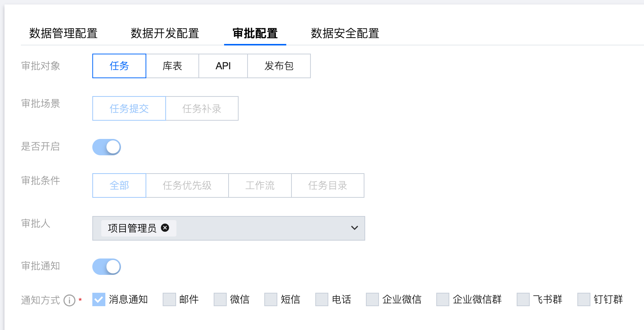Click inside the 审批人 selection field
This screenshot has width=644, height=330.
tap(261, 228)
